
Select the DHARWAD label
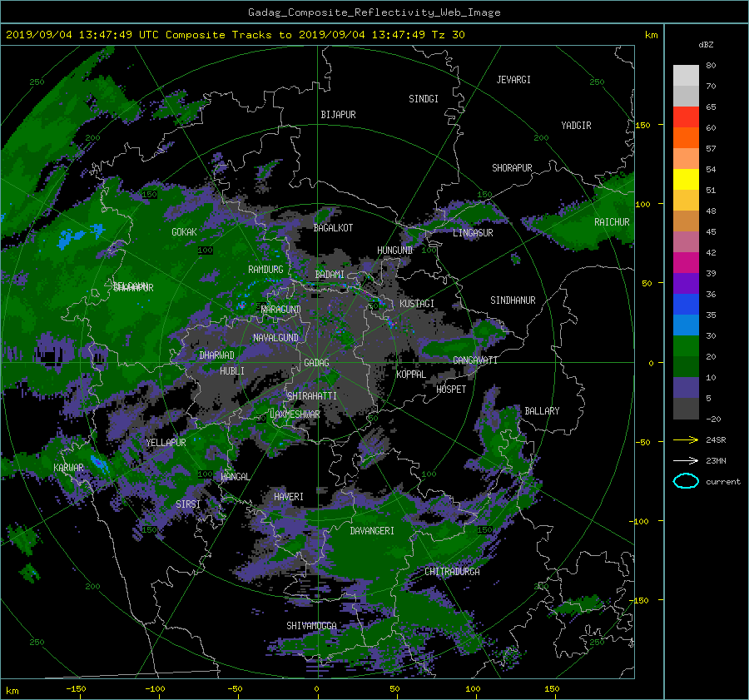click(216, 355)
